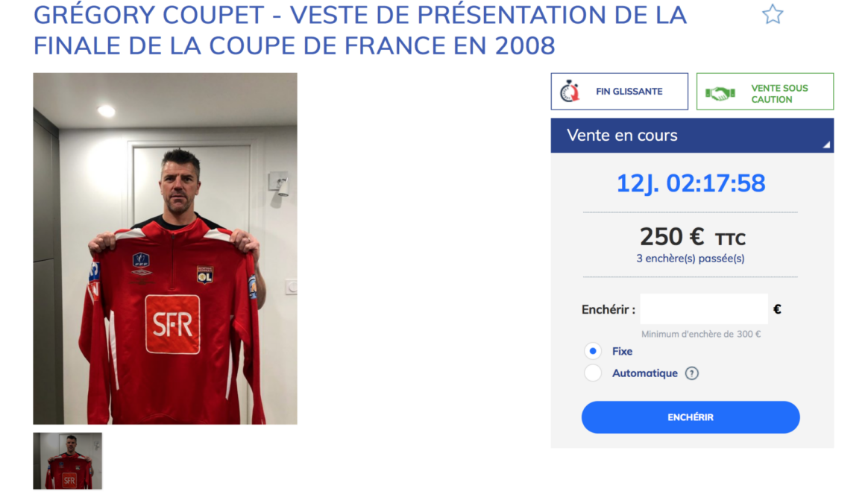Expand the Vente en cours corner arrow

click(826, 145)
